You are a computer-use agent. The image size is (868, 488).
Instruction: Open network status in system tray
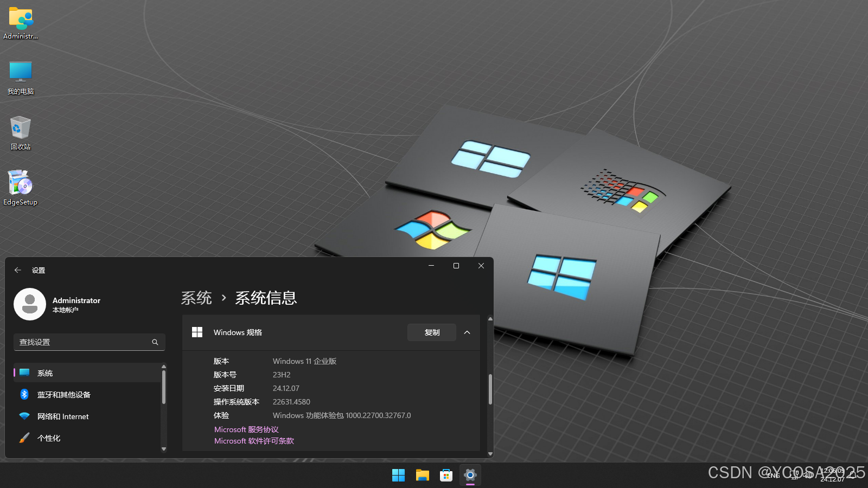point(794,475)
